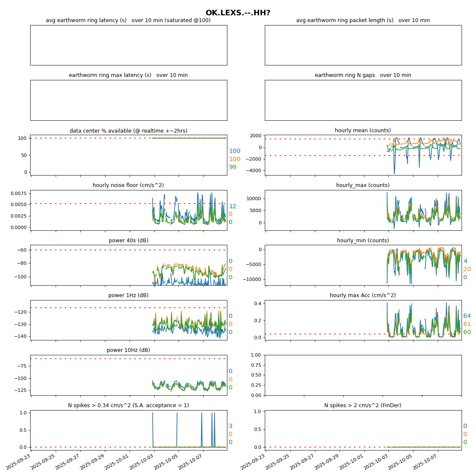The width and height of the screenshot is (476, 476).
Task: Click the hourly mean (counts) plot title
Action: click(x=363, y=130)
